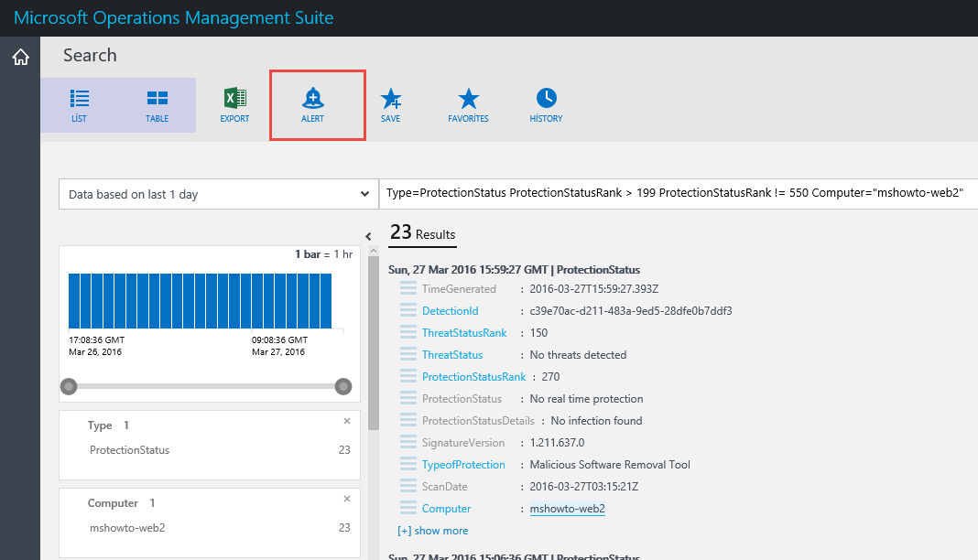This screenshot has width=978, height=560.
Task: Select ProtectionStatus in Type filter
Action: (130, 450)
